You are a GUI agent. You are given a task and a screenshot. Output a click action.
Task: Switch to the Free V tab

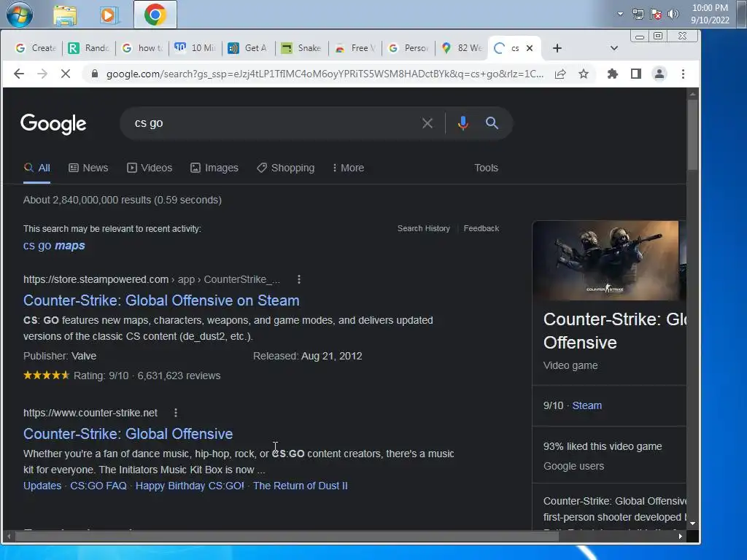[355, 48]
